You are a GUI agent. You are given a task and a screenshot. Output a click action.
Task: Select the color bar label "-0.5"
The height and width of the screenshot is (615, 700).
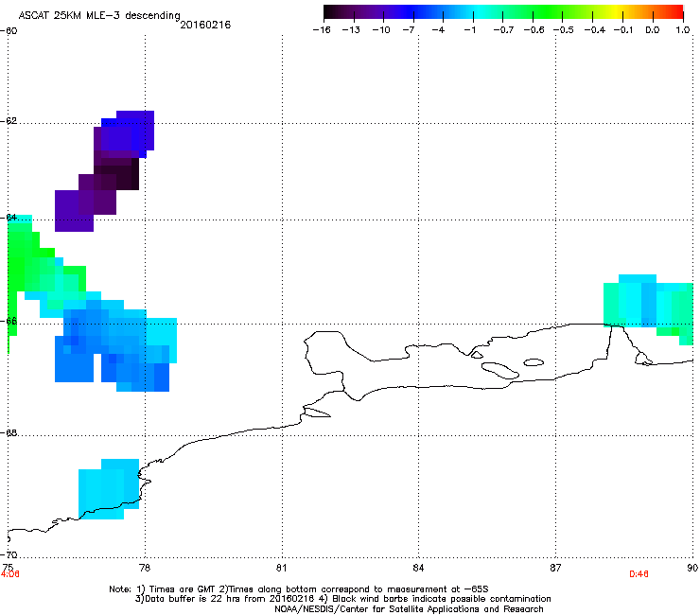564,30
